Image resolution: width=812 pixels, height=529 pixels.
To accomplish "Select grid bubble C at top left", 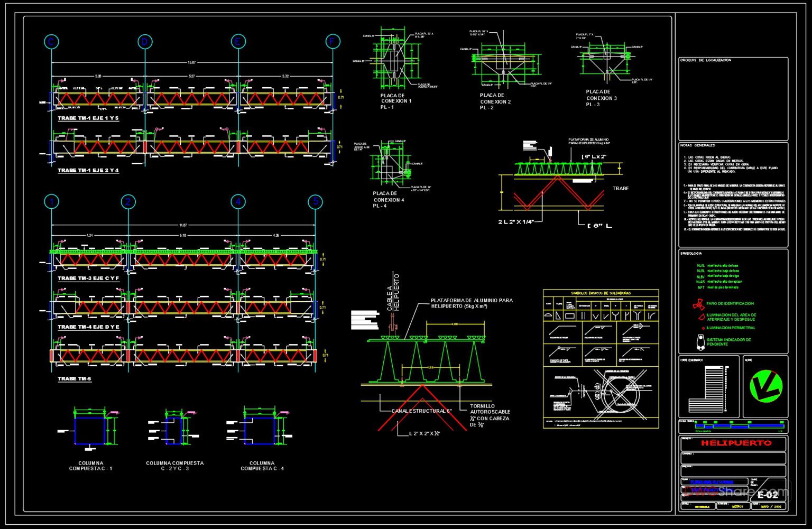I will coord(51,40).
